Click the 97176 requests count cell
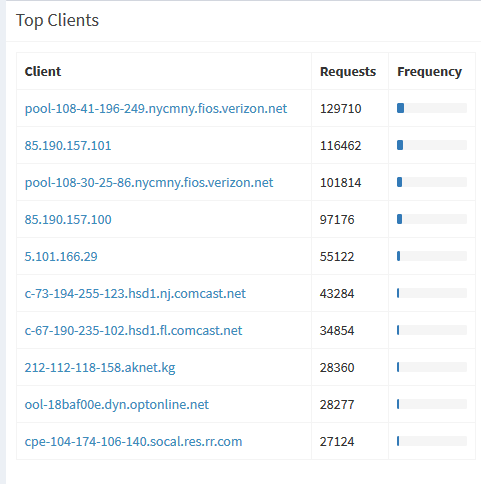 337,220
